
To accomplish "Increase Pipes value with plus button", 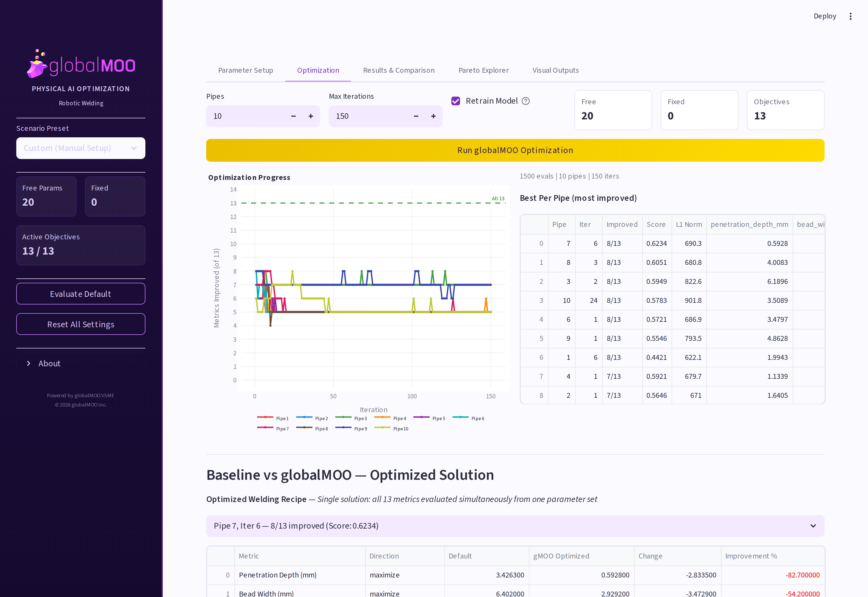I will (x=311, y=116).
